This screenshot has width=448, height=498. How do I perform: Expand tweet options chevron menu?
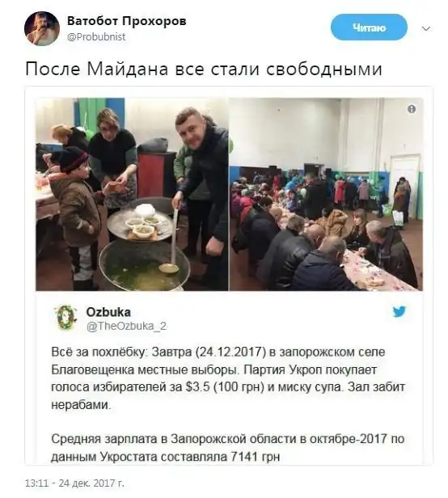pos(425,28)
